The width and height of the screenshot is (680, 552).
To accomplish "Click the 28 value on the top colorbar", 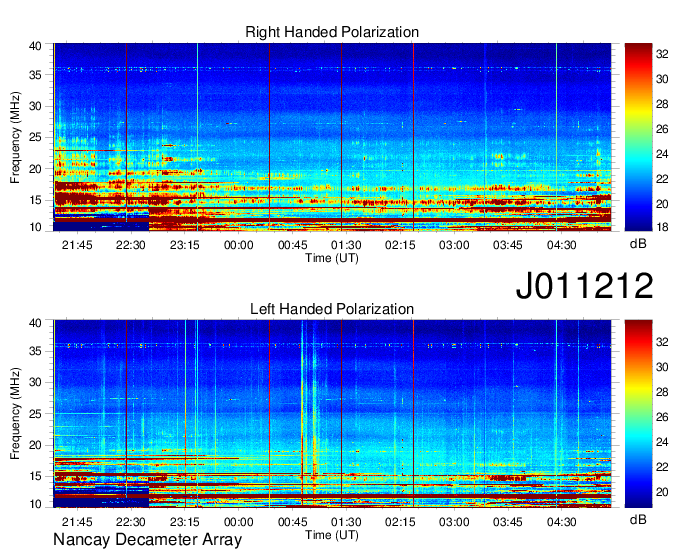I will point(662,104).
